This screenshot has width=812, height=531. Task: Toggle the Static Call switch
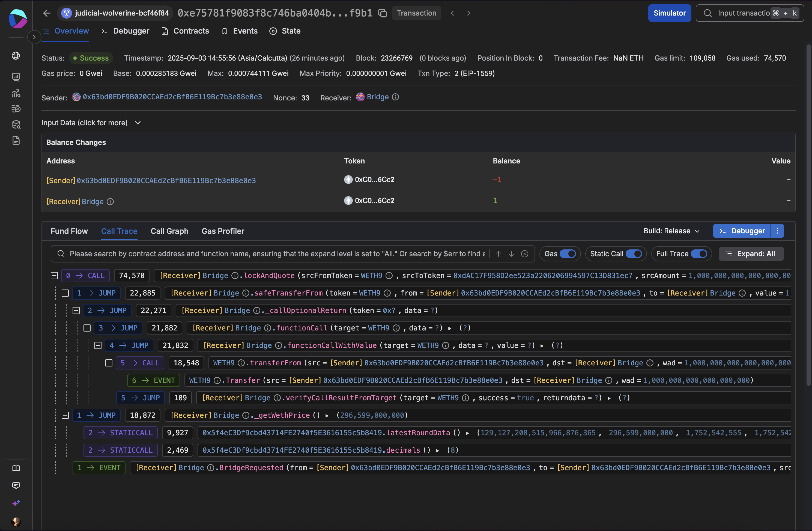coord(634,253)
